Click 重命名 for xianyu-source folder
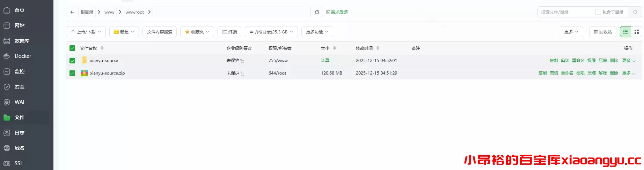This screenshot has width=644, height=170. (578, 61)
